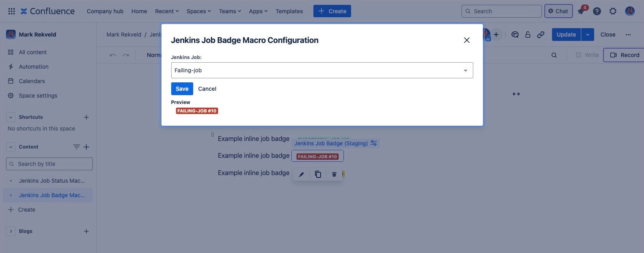Click the undo arrow in editor toolbar
The height and width of the screenshot is (253, 644).
[x=113, y=55]
